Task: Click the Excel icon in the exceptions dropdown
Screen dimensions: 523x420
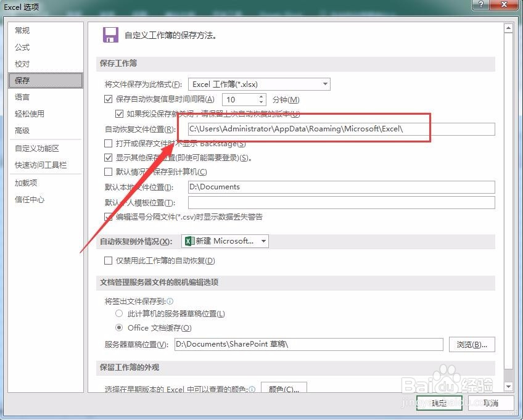Action: point(189,241)
